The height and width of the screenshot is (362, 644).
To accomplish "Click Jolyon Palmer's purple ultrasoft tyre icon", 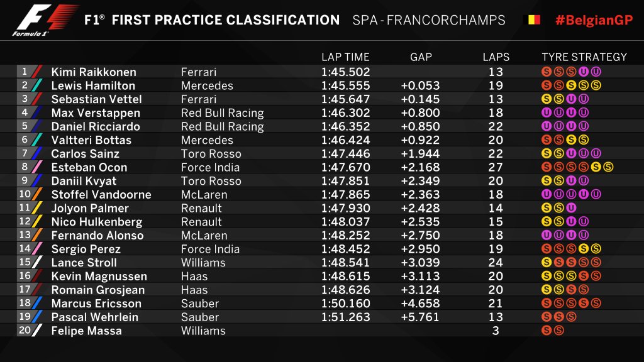I will pyautogui.click(x=571, y=208).
